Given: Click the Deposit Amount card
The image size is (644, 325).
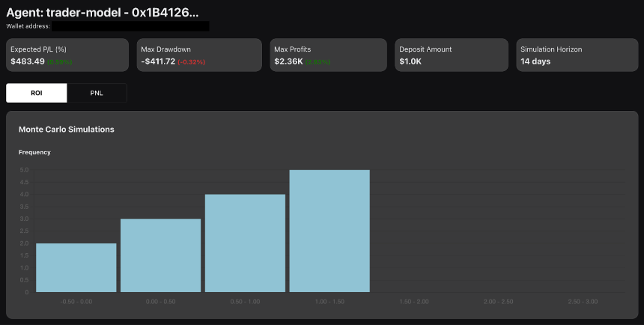Looking at the screenshot, I should [x=452, y=55].
